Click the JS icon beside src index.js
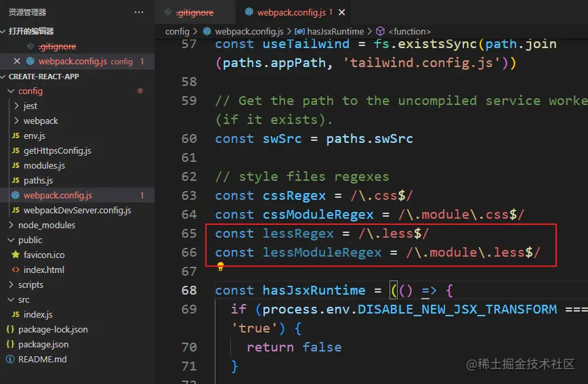 (16, 314)
